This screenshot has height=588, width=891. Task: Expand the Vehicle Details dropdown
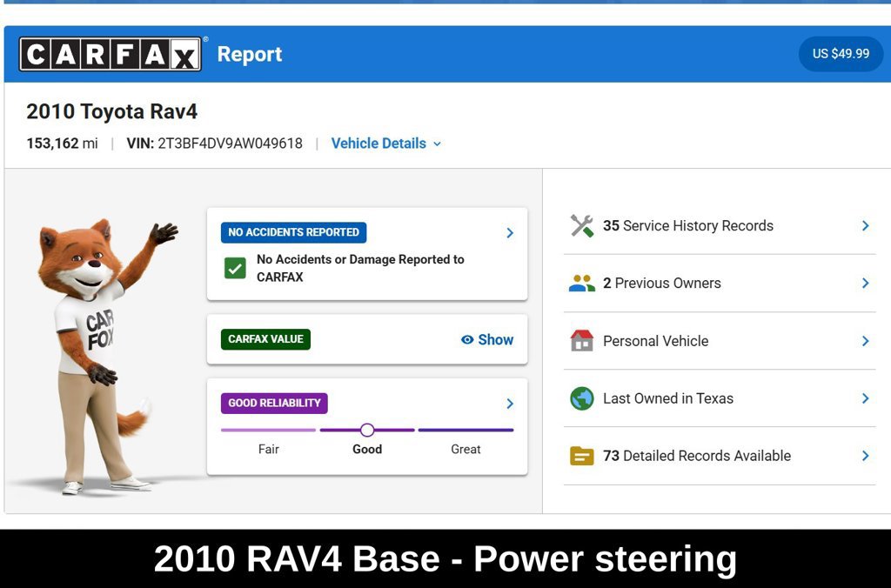(385, 144)
